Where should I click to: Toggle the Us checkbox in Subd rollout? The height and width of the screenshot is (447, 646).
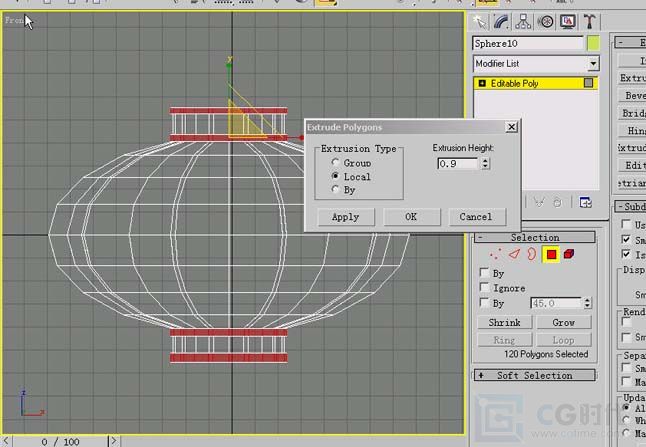pos(626,224)
